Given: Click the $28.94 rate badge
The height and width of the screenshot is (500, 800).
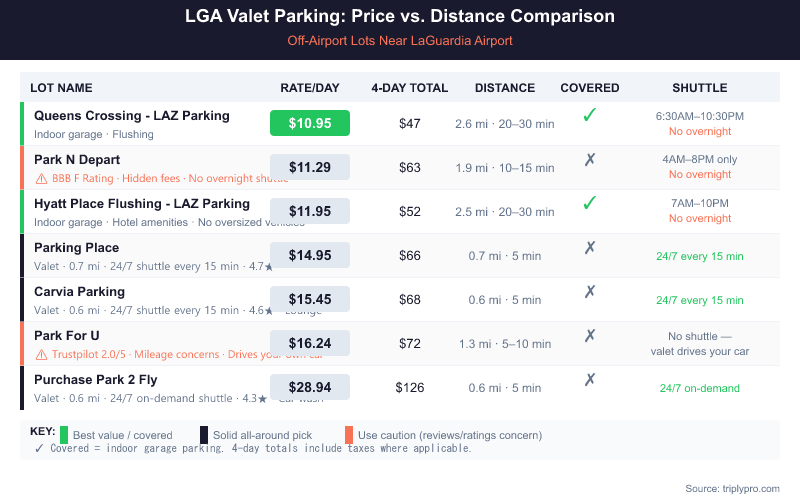Looking at the screenshot, I should pyautogui.click(x=310, y=387).
